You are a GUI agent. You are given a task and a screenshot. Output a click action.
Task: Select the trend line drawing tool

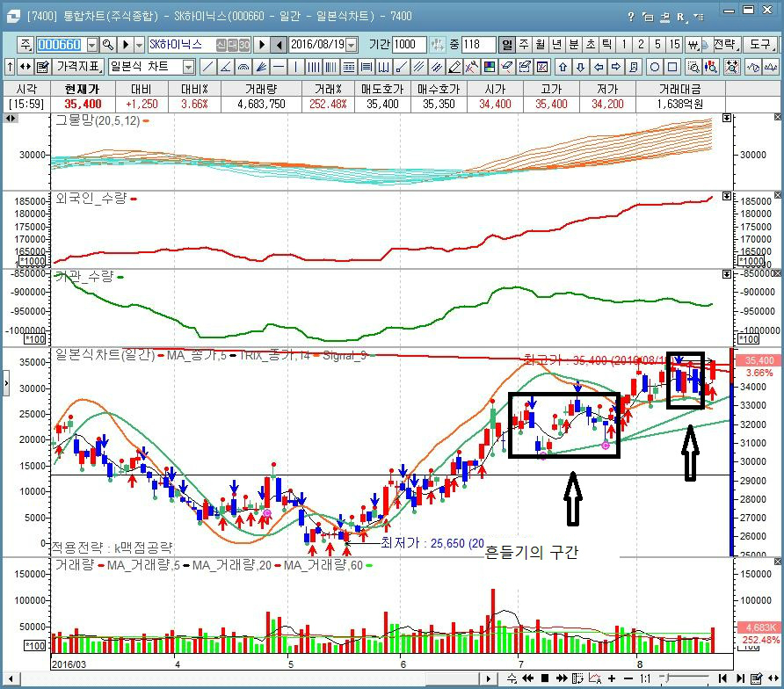[x=208, y=67]
